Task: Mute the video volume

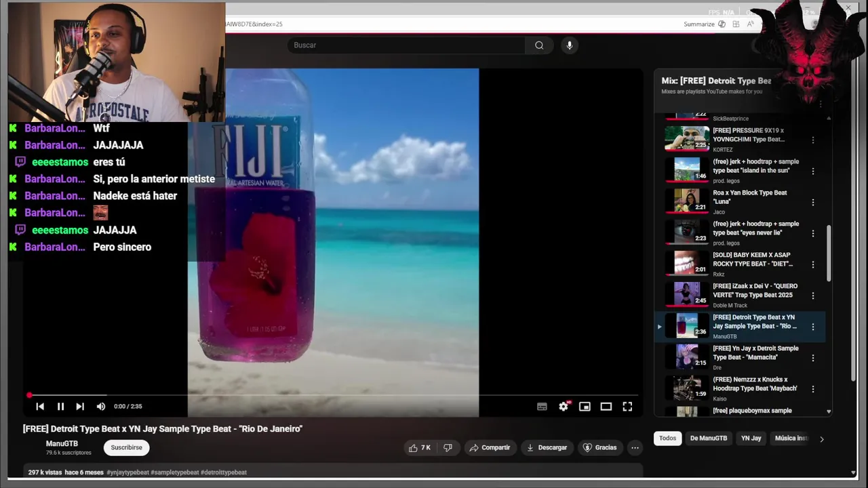Action: point(101,406)
